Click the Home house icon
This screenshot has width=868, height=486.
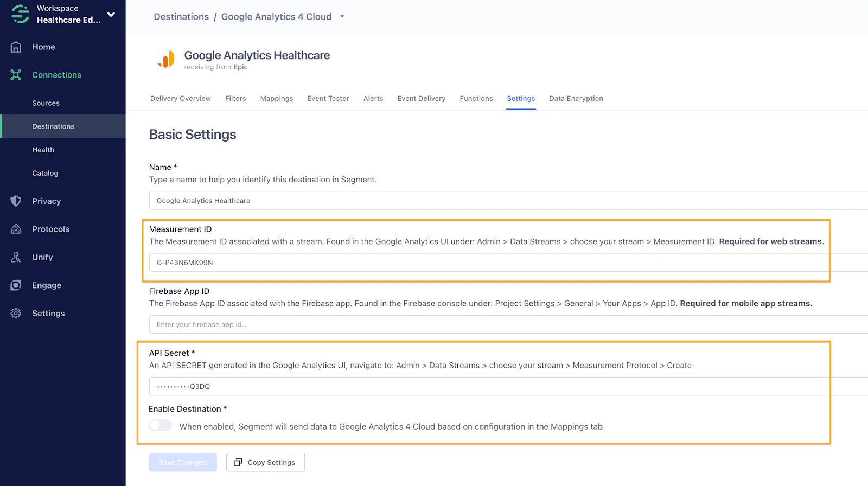pos(16,47)
